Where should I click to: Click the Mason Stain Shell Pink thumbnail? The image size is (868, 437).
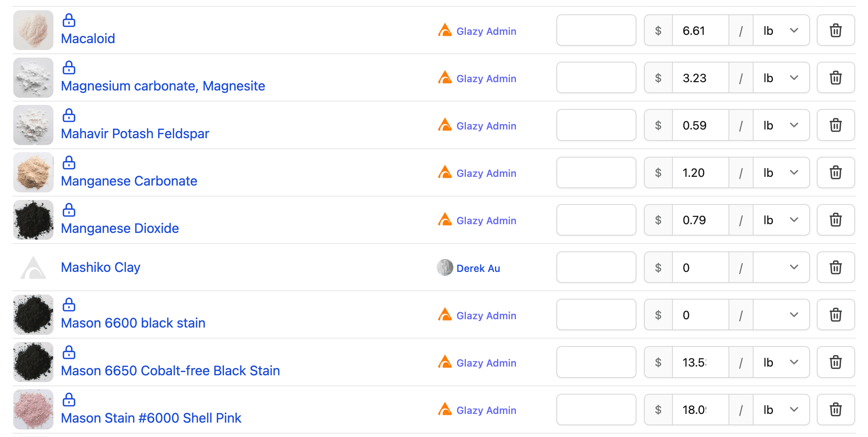(x=33, y=409)
